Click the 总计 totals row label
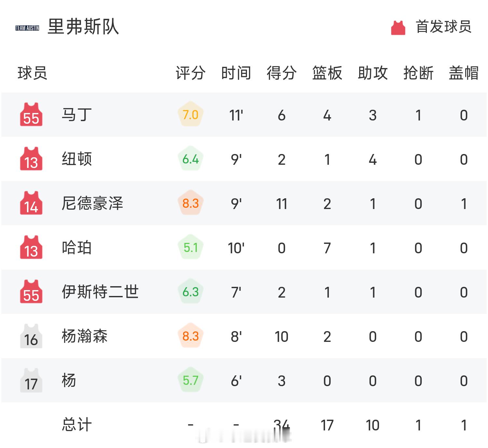Viewport: 488px width, 448px height. pos(77,425)
